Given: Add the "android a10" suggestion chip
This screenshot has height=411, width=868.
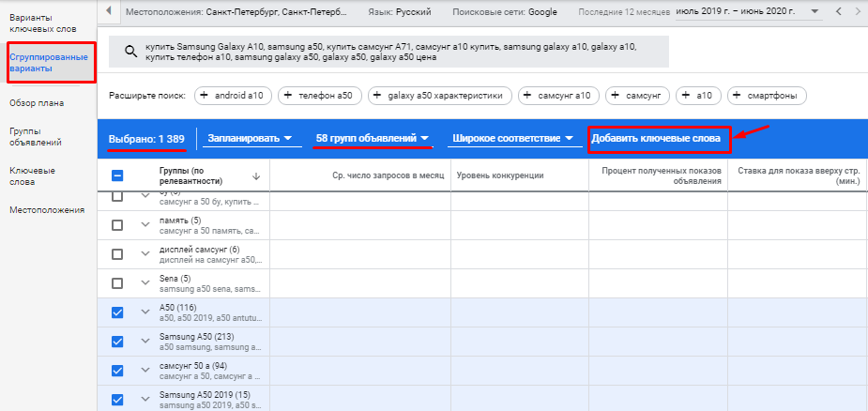Looking at the screenshot, I should click(x=235, y=96).
